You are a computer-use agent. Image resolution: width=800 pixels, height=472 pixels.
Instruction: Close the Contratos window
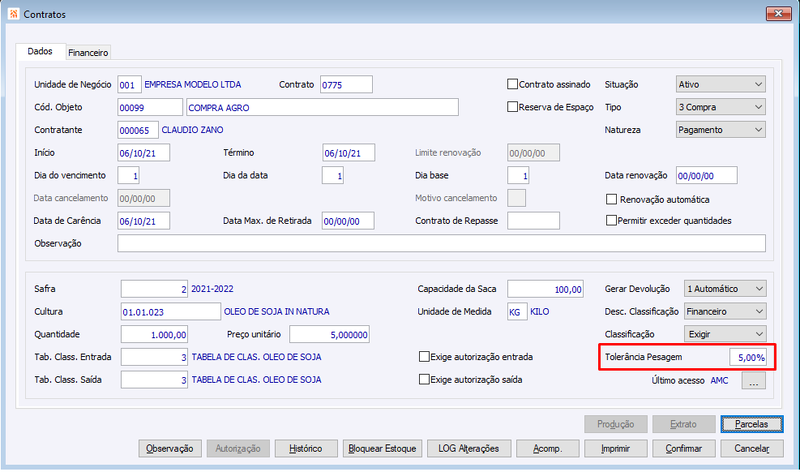pyautogui.click(x=778, y=14)
